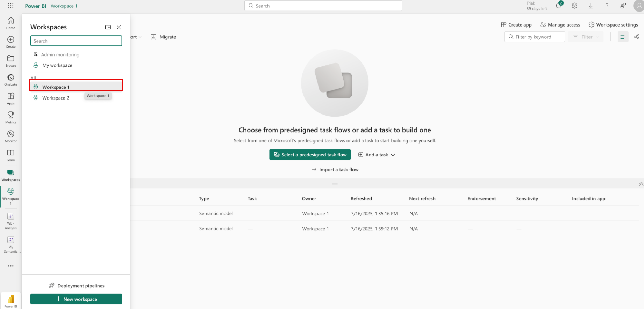Viewport: 644px width, 309px height.
Task: Select Workspace 2 in list
Action: (x=76, y=98)
